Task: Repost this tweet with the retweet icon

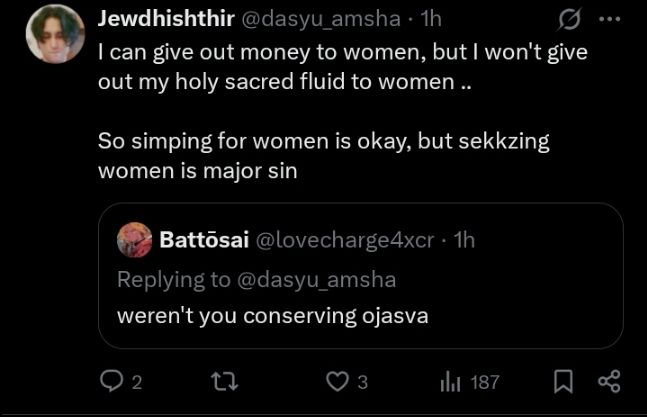Action: (x=231, y=381)
